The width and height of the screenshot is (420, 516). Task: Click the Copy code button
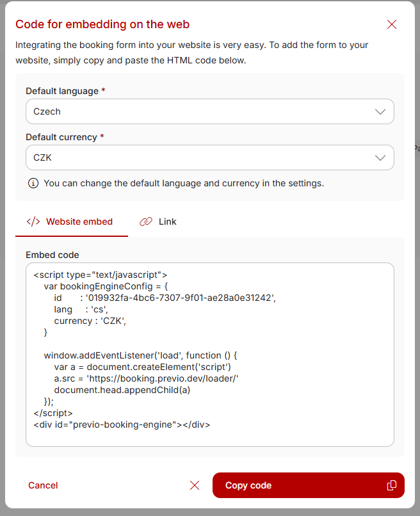[x=309, y=485]
